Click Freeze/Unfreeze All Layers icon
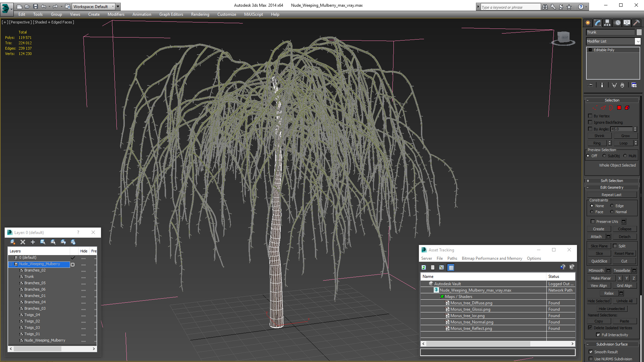The height and width of the screenshot is (362, 644). click(x=73, y=242)
